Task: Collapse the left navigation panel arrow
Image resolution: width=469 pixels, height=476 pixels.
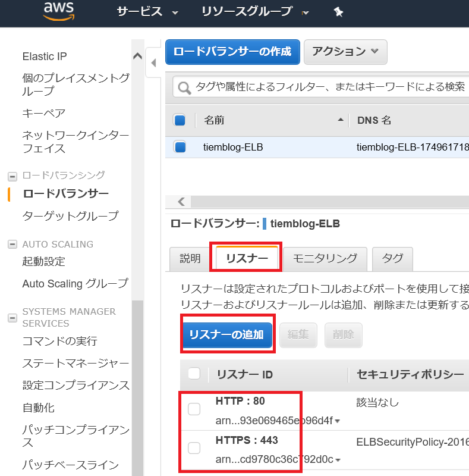Action: 153,63
